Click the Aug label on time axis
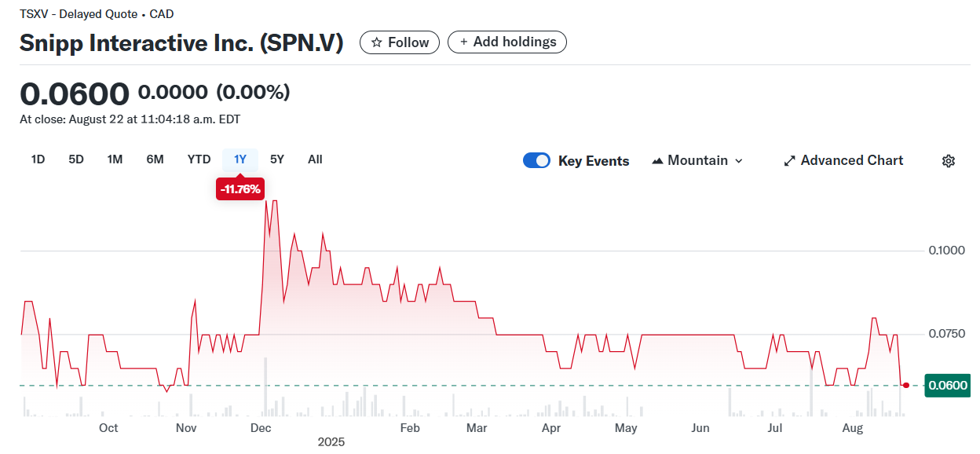Screen dimensions: 980x454 (x=853, y=428)
